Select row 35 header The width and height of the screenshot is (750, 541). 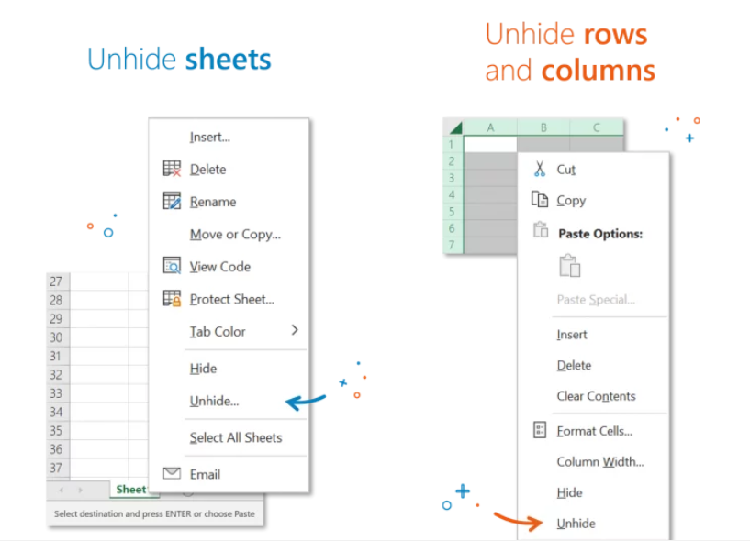click(x=56, y=431)
